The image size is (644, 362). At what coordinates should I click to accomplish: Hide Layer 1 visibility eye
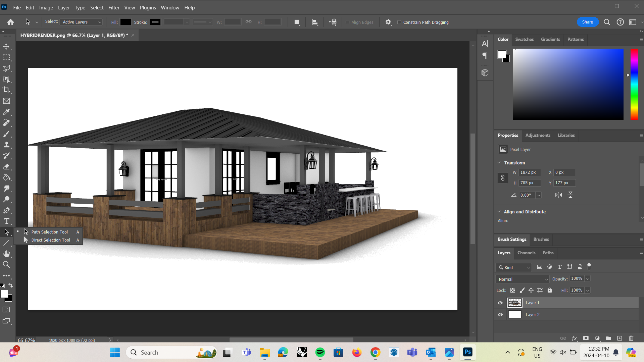(x=500, y=303)
